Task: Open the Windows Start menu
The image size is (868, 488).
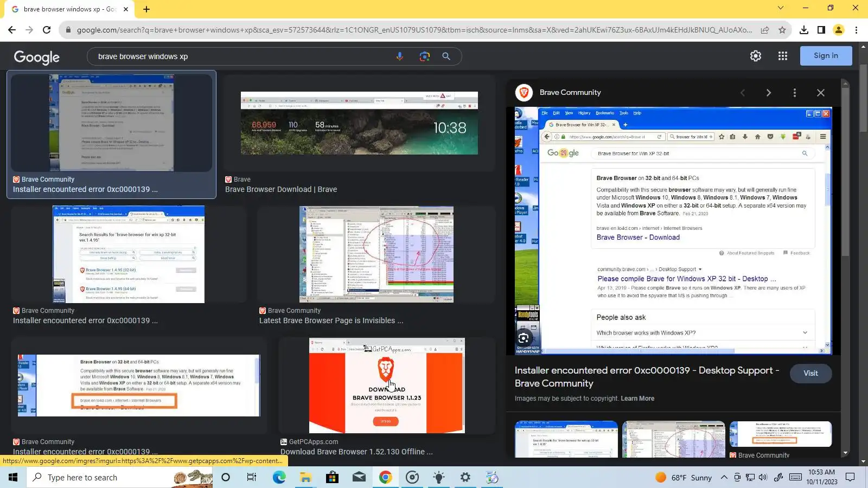Action: click(x=13, y=477)
